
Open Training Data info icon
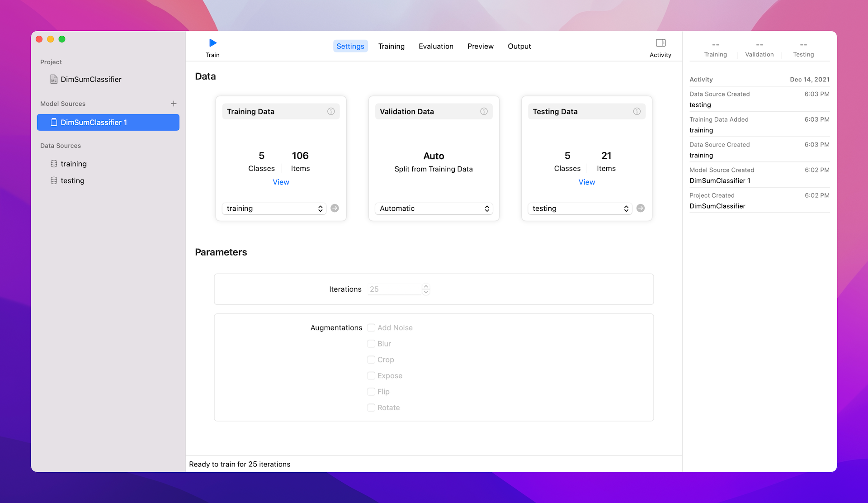pyautogui.click(x=331, y=111)
